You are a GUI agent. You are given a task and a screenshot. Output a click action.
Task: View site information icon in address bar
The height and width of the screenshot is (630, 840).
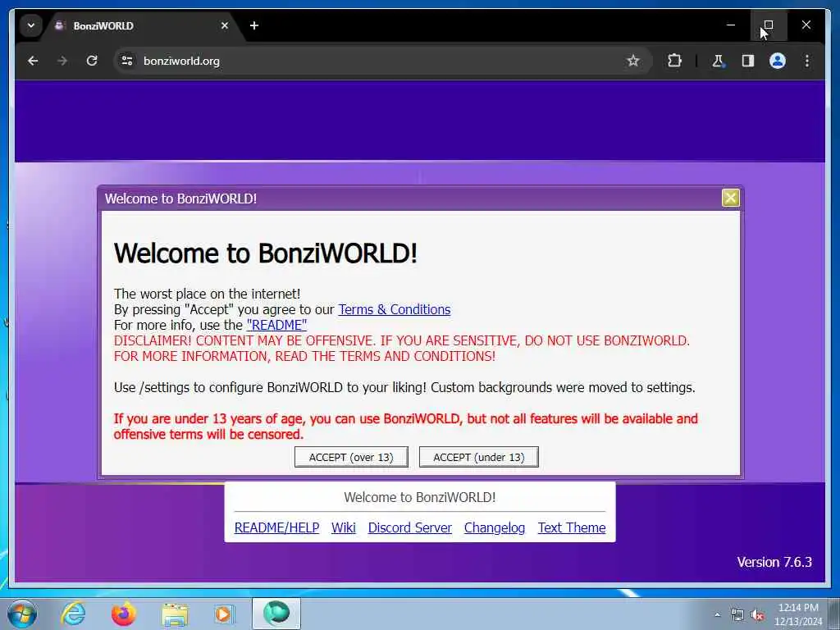point(127,61)
